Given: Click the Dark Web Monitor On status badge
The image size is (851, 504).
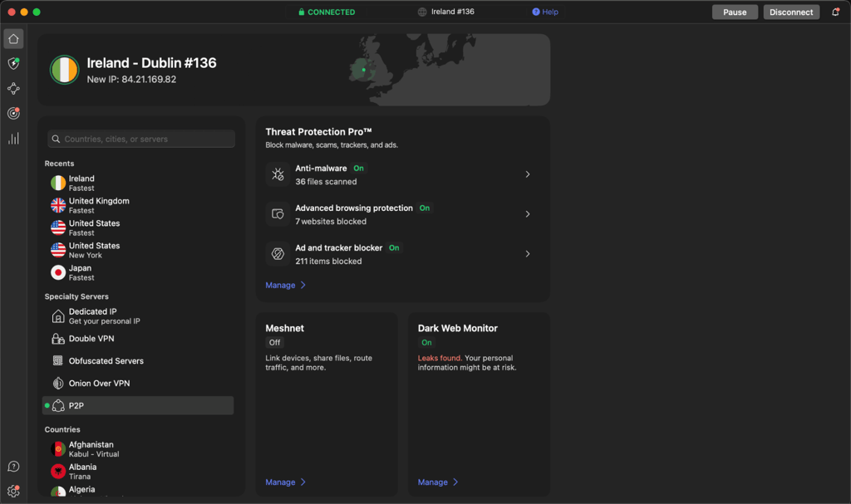Looking at the screenshot, I should click(x=426, y=342).
